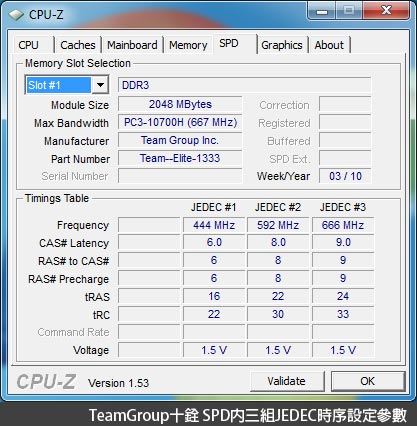Click the Version 1.53 label

(x=118, y=383)
